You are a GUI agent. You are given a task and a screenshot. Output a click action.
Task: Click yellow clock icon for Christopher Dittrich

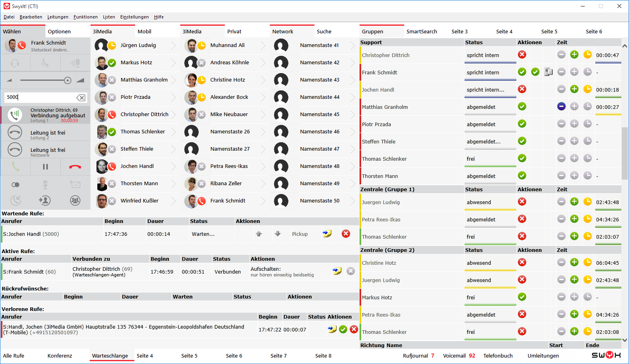point(588,55)
